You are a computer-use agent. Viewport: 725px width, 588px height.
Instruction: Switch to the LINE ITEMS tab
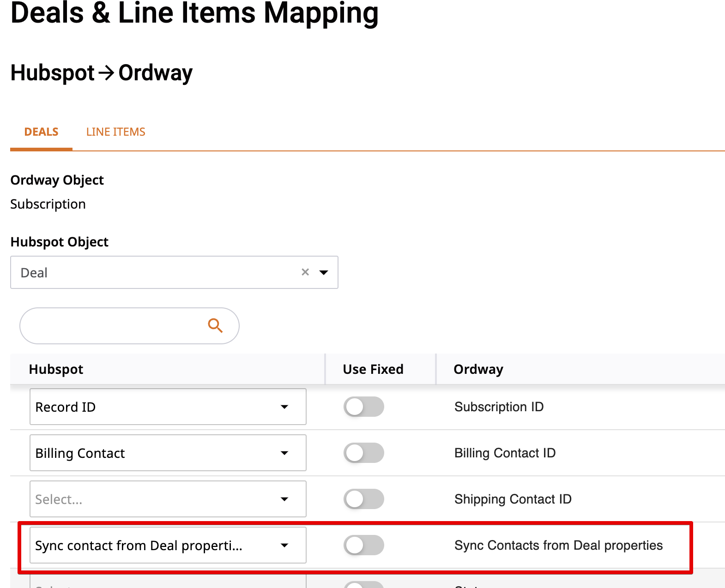(116, 132)
